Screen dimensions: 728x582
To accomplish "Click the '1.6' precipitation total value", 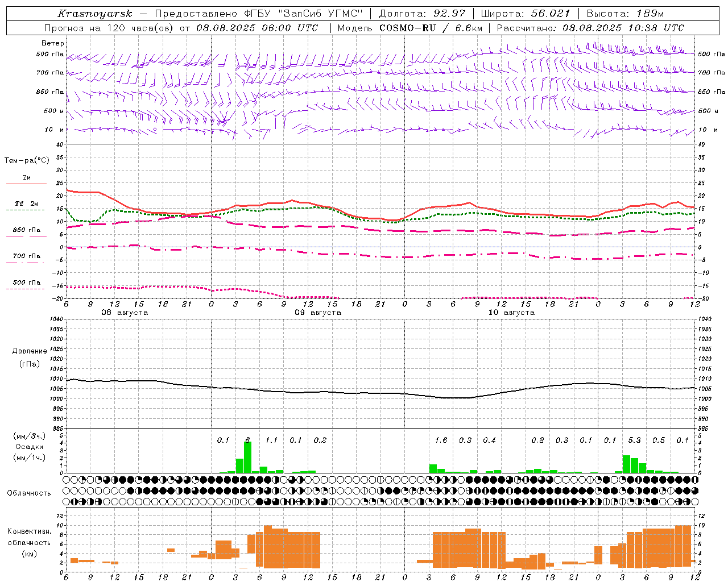I will click(441, 440).
